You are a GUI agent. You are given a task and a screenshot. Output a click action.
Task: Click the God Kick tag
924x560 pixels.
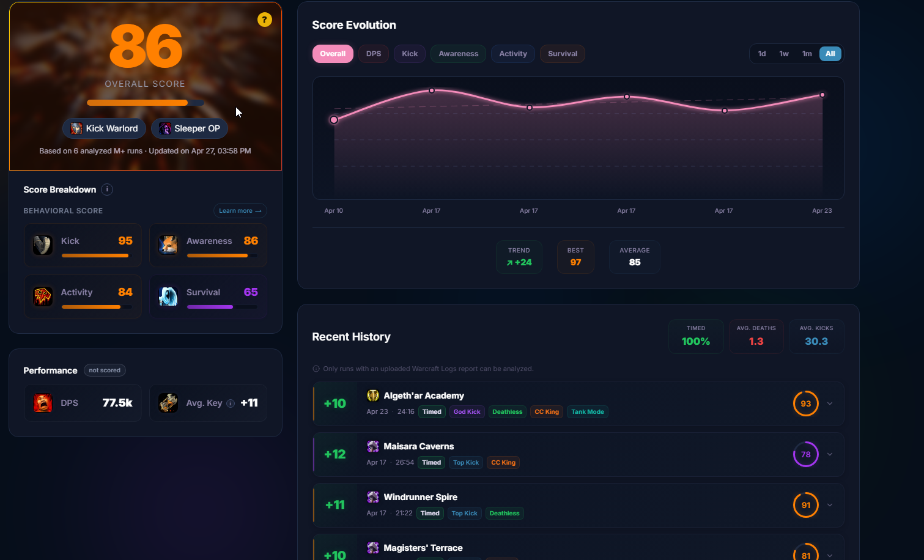(467, 412)
